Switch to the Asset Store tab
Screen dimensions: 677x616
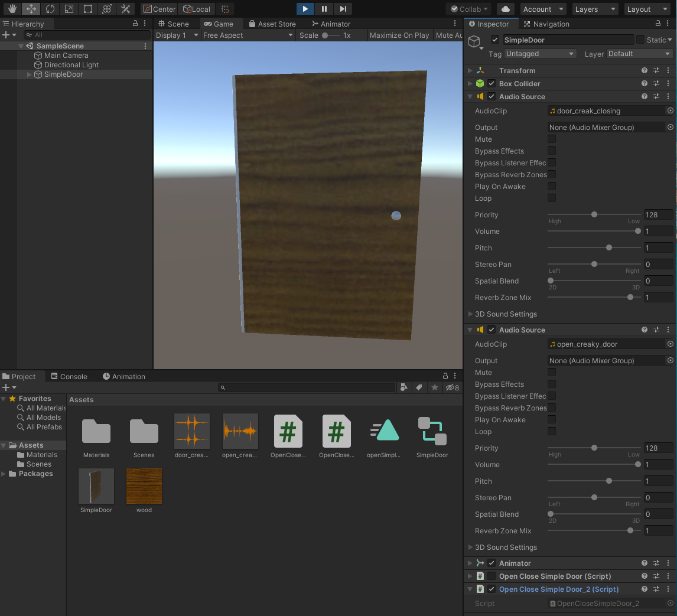click(272, 24)
